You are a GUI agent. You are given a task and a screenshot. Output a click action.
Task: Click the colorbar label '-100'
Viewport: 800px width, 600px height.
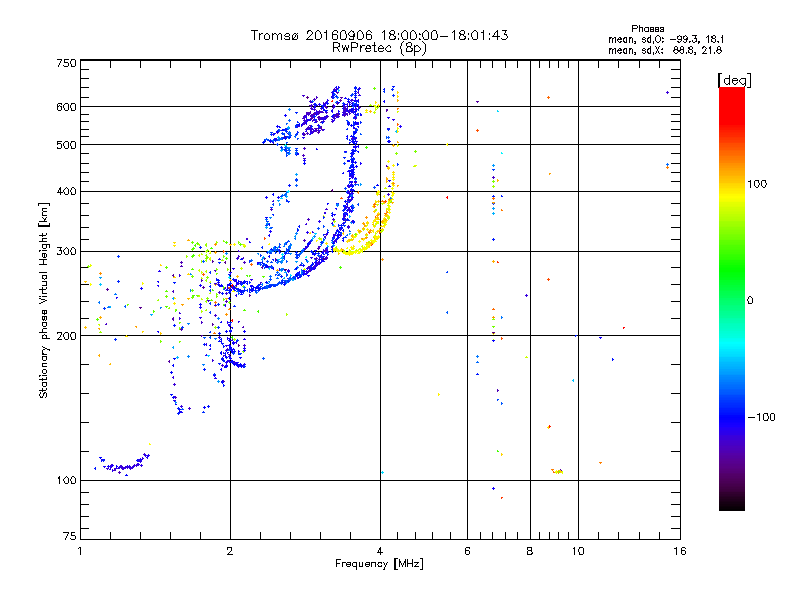pyautogui.click(x=761, y=417)
